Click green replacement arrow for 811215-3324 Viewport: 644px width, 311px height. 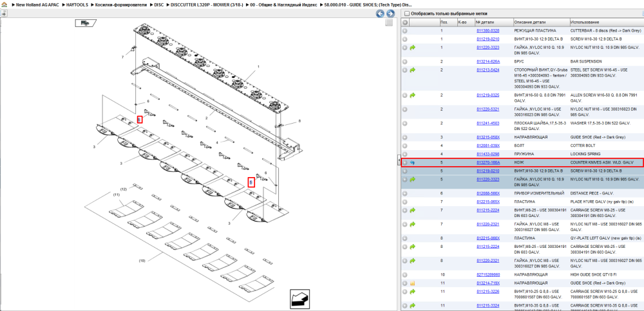413,306
